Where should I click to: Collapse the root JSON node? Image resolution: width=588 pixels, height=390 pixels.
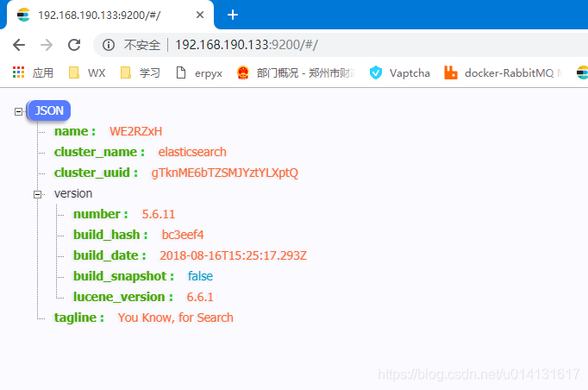click(x=18, y=111)
